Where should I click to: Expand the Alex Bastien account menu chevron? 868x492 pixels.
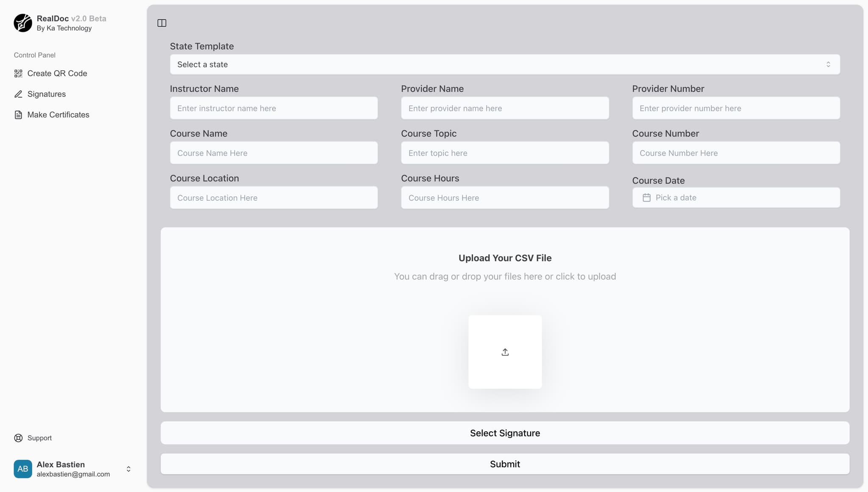[128, 469]
